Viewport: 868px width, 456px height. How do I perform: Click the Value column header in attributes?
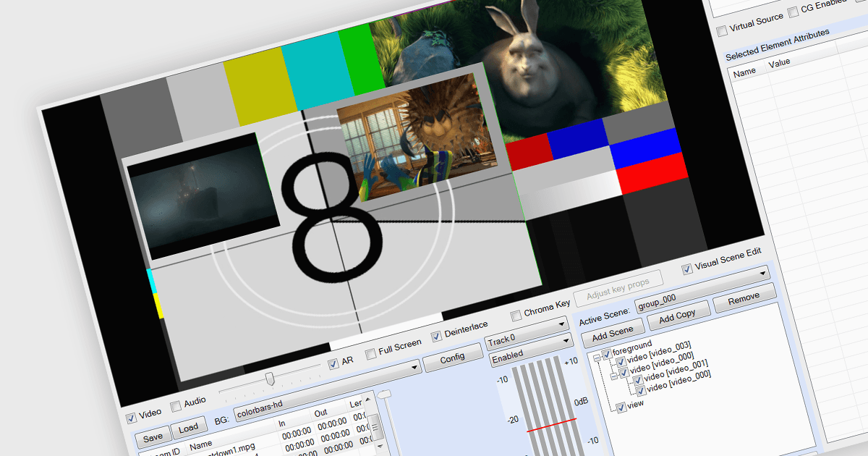(x=779, y=63)
